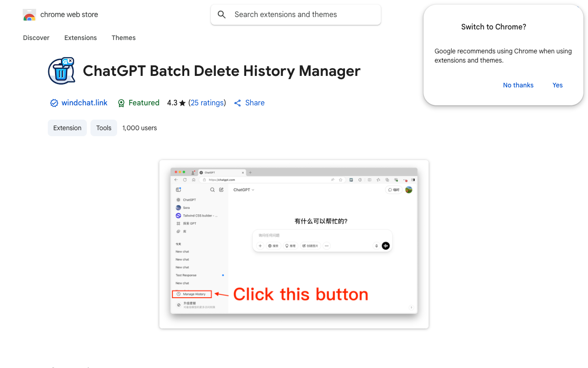Share this extension
Screen dimensions: 588x368
pos(249,103)
